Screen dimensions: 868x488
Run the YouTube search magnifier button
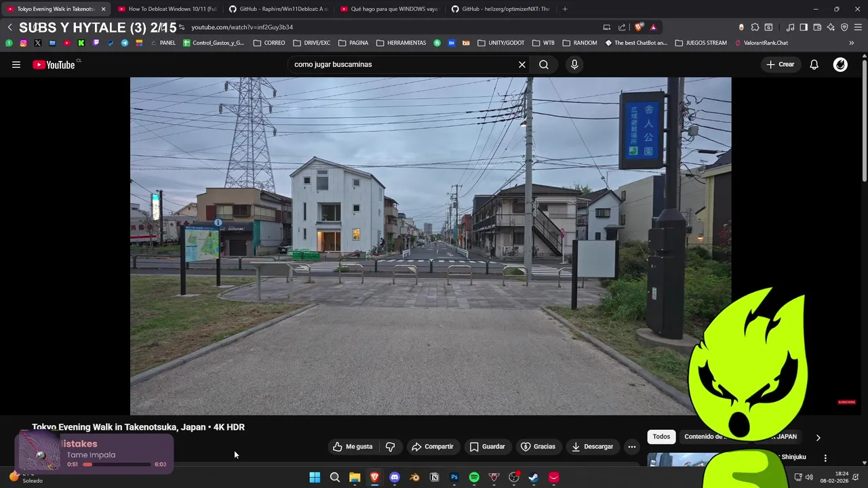(x=544, y=64)
